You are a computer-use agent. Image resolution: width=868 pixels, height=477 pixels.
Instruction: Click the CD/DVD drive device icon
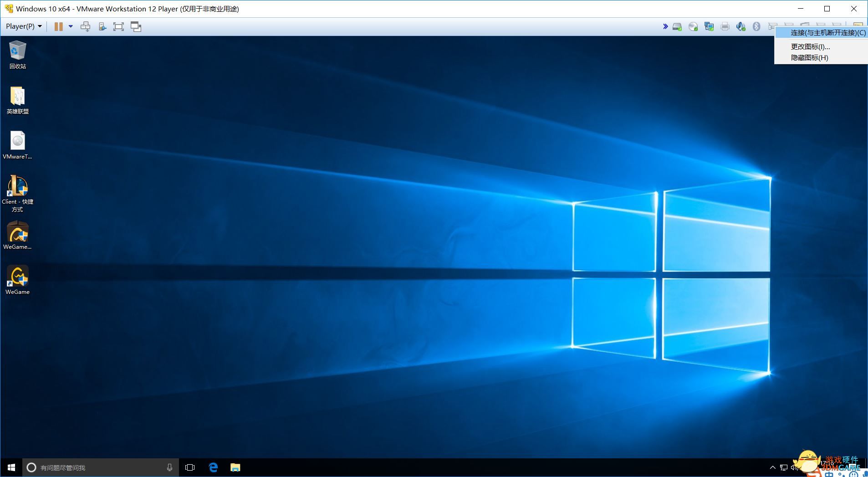[x=693, y=27]
